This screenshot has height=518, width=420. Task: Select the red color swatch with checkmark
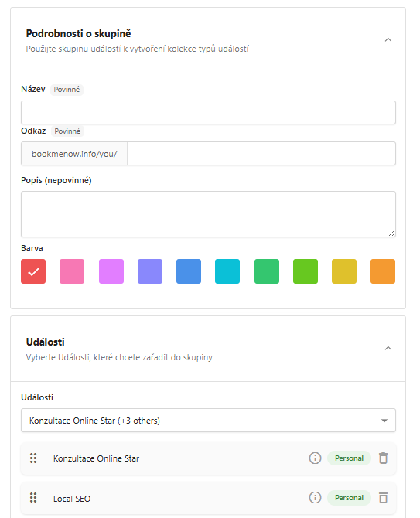[x=33, y=271]
